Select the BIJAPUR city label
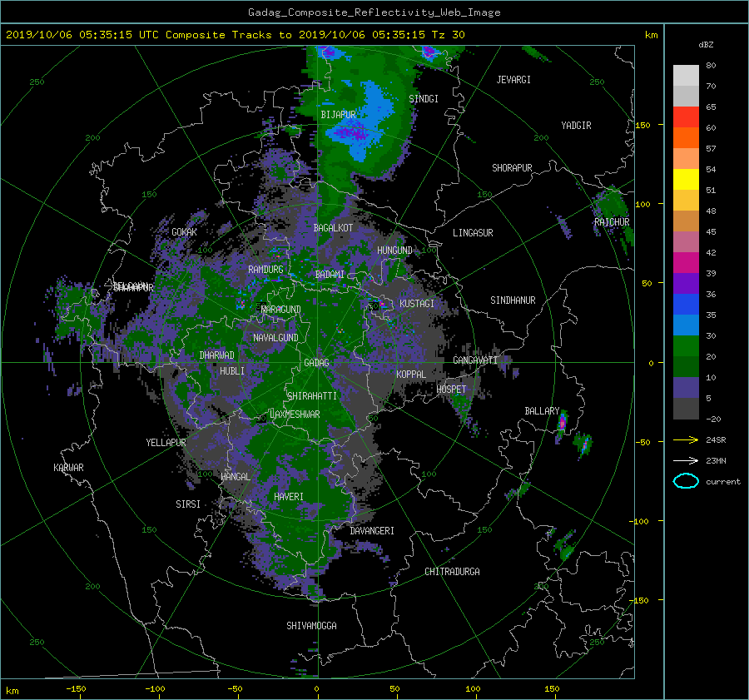 (338, 115)
